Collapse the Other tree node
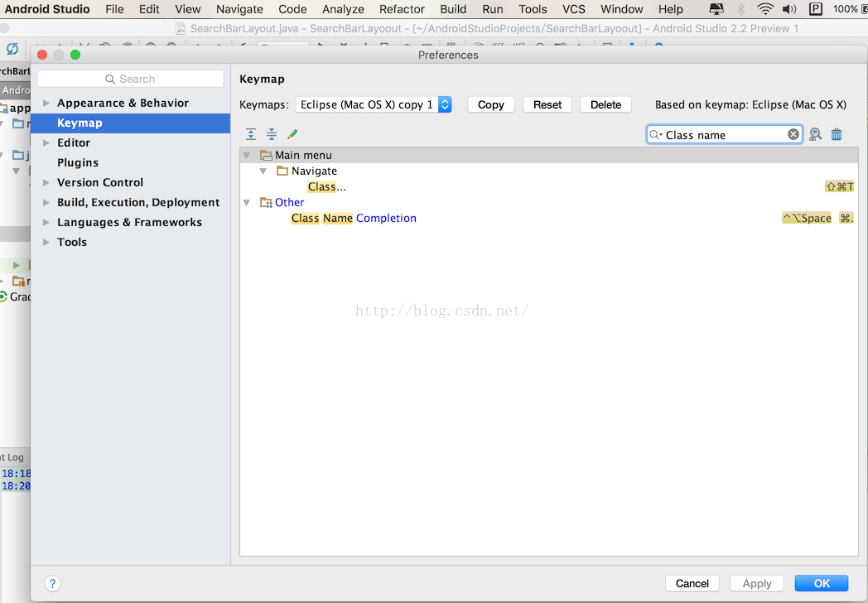The height and width of the screenshot is (603, 868). [x=247, y=203]
